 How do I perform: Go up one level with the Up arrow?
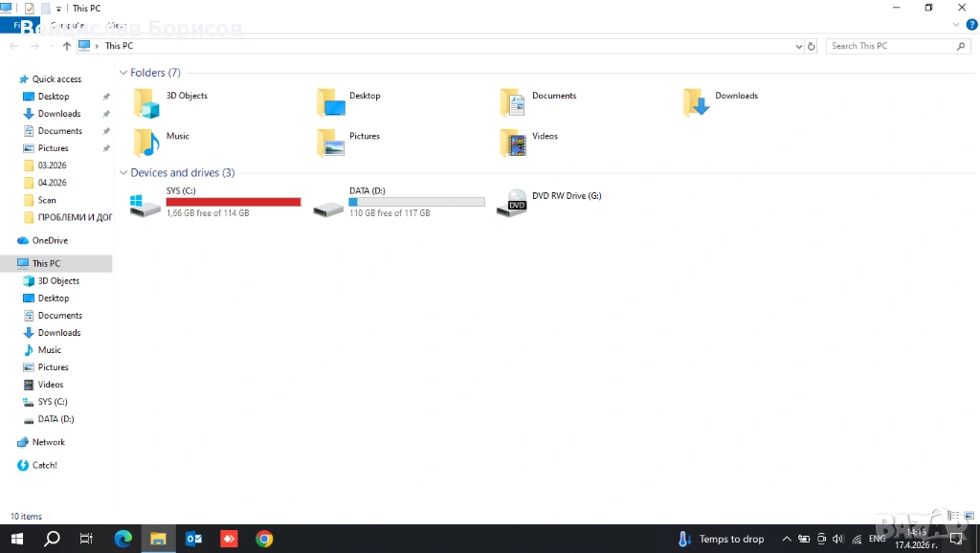click(66, 46)
